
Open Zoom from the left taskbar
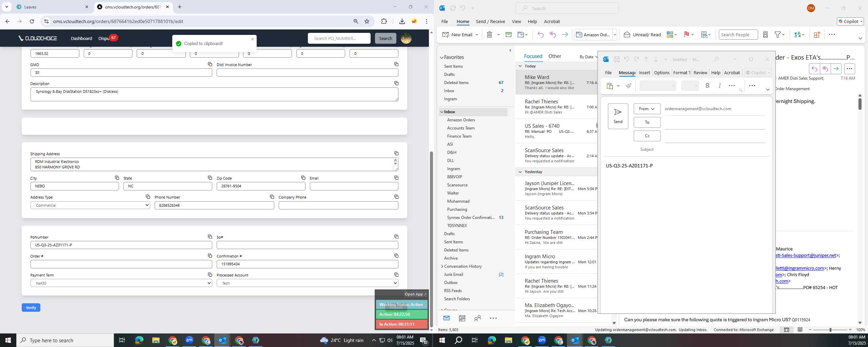pos(189,340)
